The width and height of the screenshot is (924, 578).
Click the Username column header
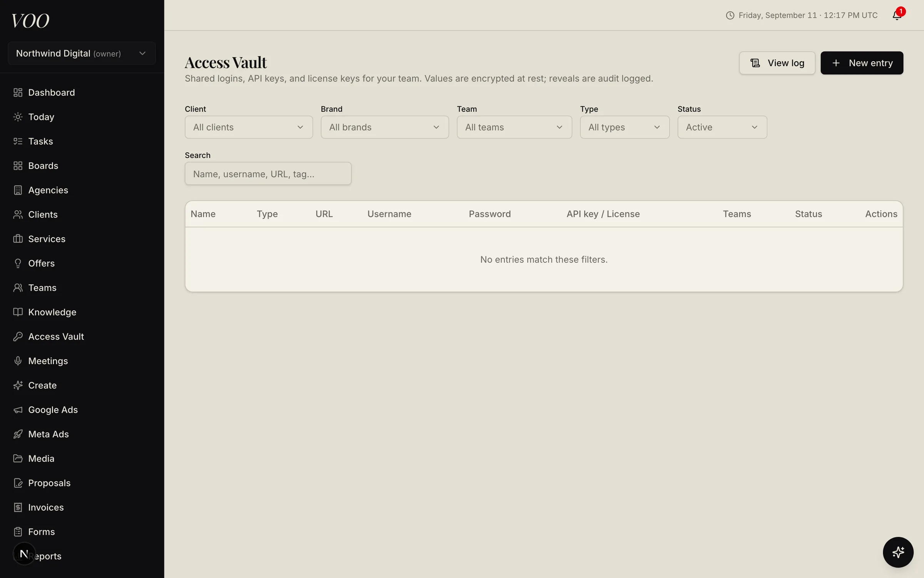(389, 214)
